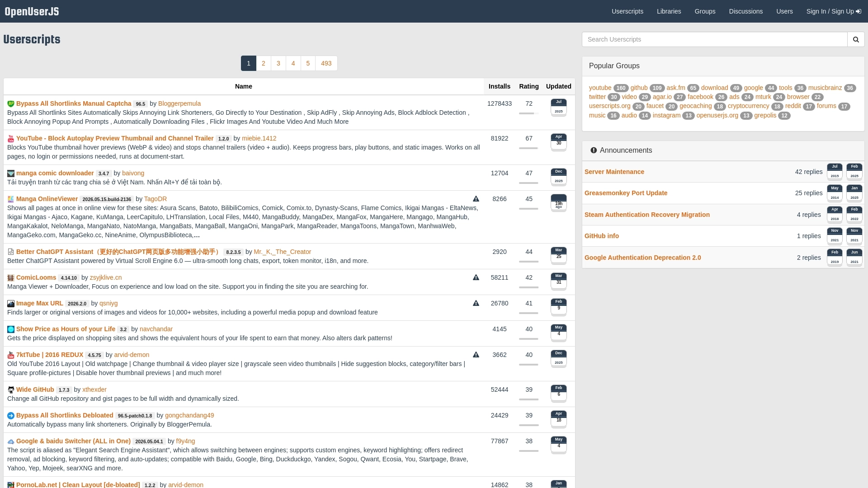Sort the table by Rating column
Image resolution: width=868 pixels, height=488 pixels.
point(529,86)
